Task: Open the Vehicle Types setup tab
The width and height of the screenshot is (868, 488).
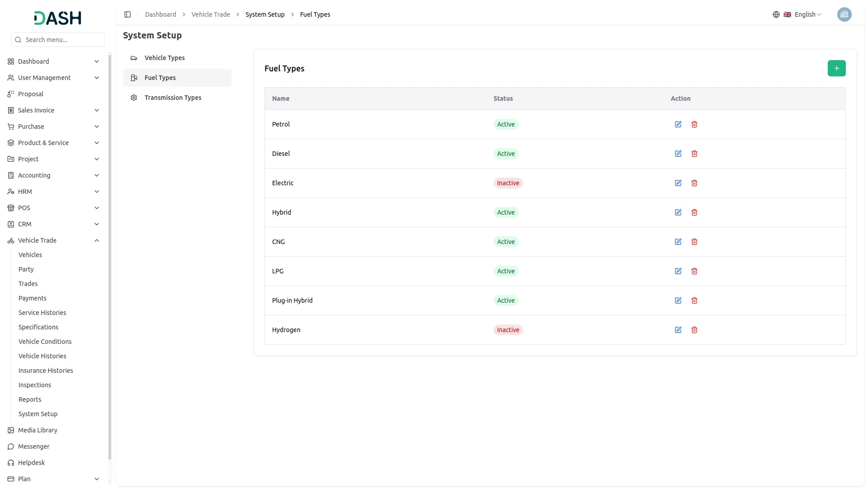Action: (165, 58)
